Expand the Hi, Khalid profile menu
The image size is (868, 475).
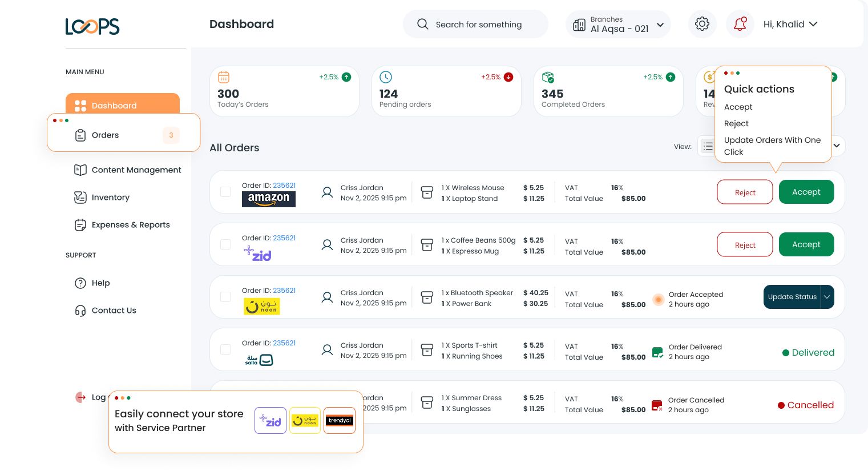(791, 24)
